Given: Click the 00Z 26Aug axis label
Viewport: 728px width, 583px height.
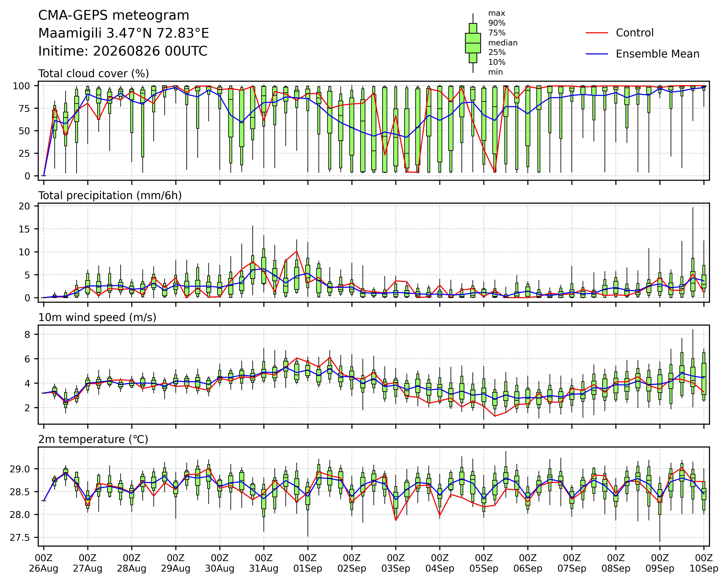Looking at the screenshot, I should (x=44, y=563).
